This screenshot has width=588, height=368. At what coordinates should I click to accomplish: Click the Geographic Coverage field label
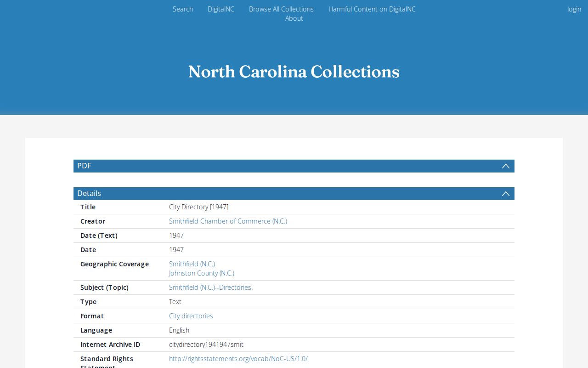tap(114, 264)
